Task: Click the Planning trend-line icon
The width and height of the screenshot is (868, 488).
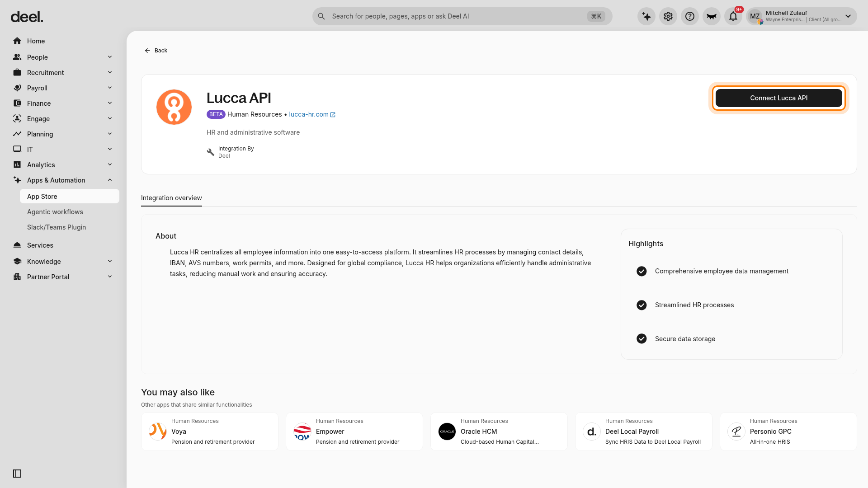Action: (x=17, y=134)
